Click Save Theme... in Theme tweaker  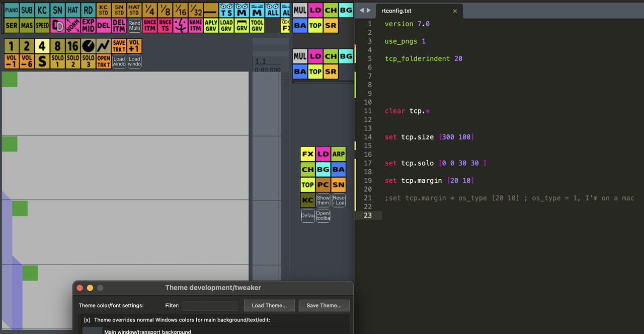pos(324,305)
